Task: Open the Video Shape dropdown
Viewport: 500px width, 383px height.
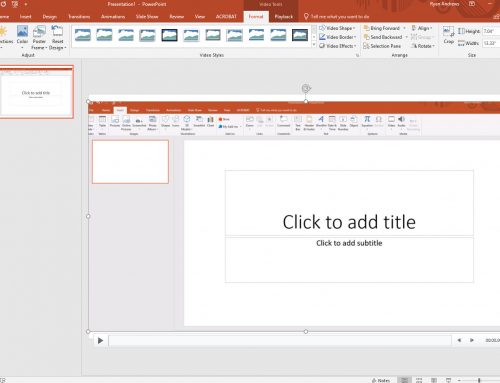Action: (x=337, y=28)
